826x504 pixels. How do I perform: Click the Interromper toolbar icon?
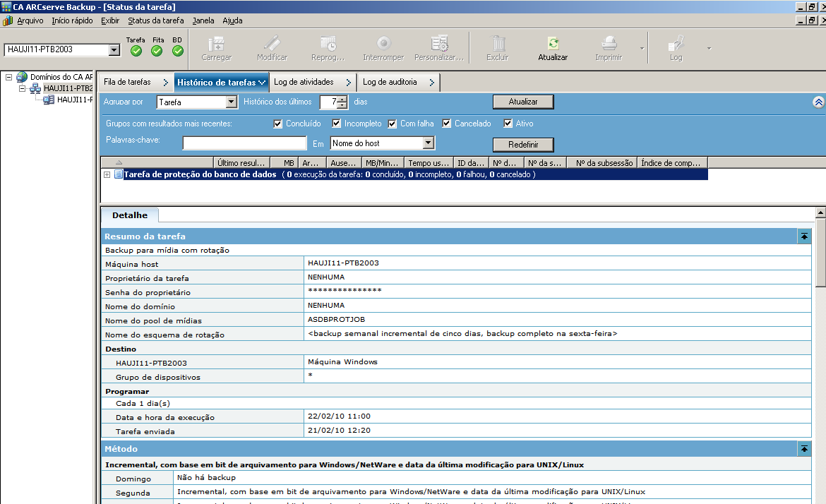coord(383,44)
